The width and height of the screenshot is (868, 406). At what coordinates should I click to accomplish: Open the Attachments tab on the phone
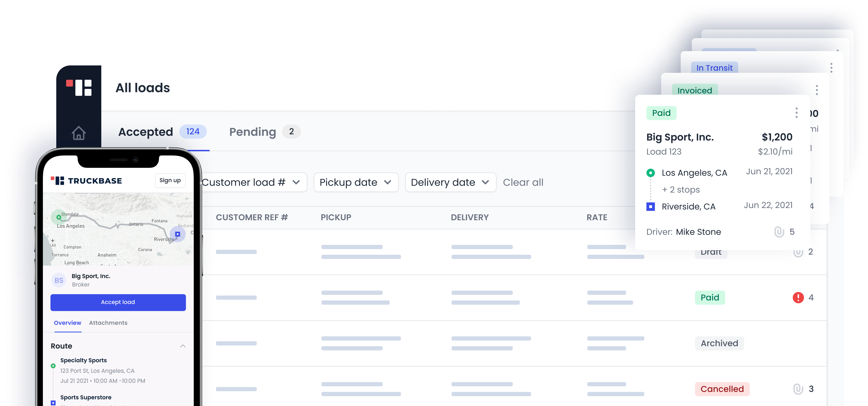point(108,323)
